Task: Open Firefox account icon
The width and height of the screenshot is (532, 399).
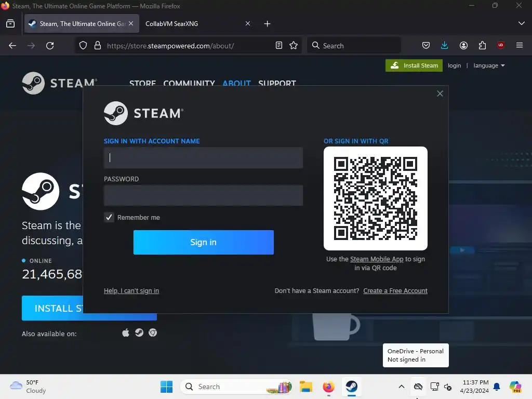Action: tap(463, 46)
